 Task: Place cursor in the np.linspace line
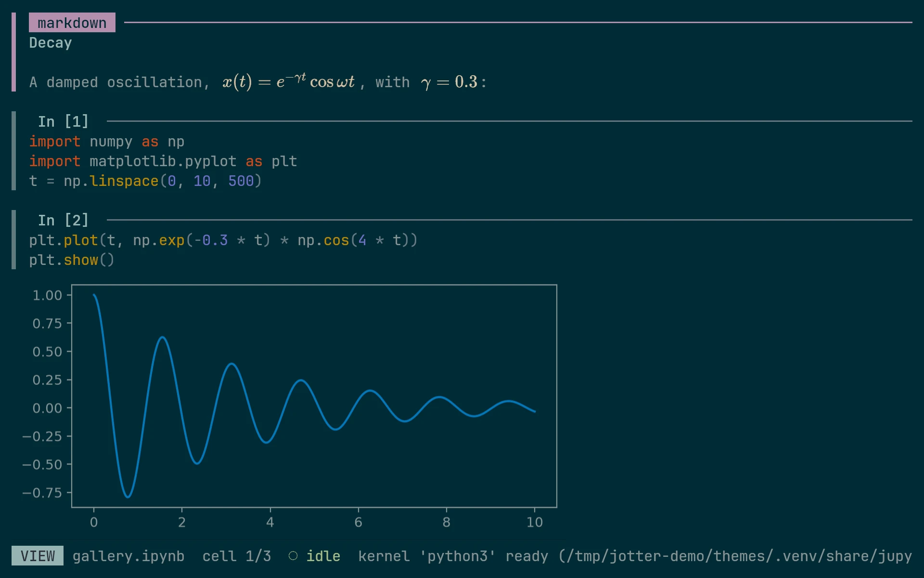tap(145, 181)
